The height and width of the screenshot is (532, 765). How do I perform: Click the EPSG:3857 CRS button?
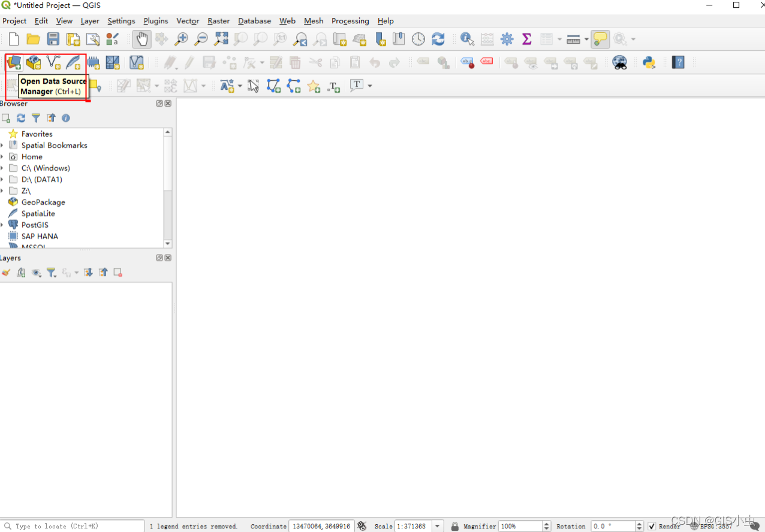[x=712, y=526]
